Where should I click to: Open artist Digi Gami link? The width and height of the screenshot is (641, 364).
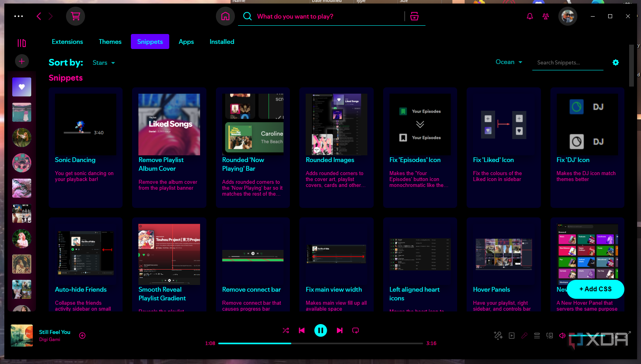point(49,339)
